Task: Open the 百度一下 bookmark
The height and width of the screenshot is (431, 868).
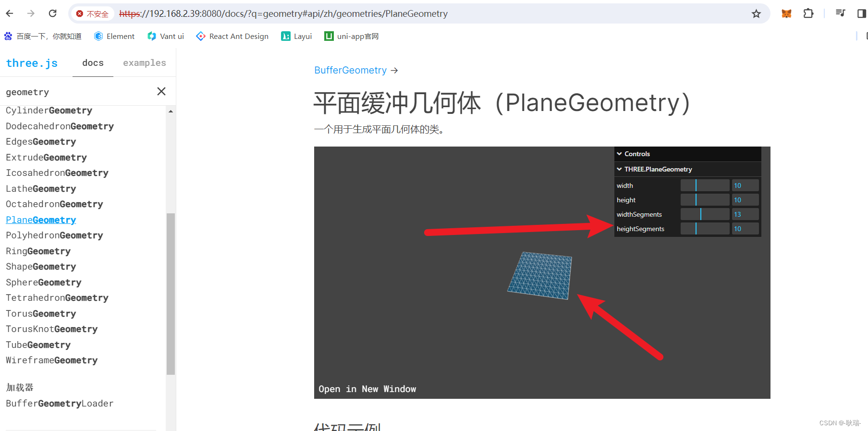Action: [x=43, y=36]
